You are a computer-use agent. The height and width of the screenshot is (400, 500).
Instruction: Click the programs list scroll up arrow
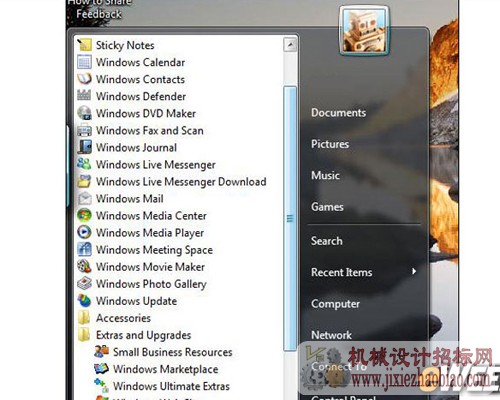pos(290,45)
